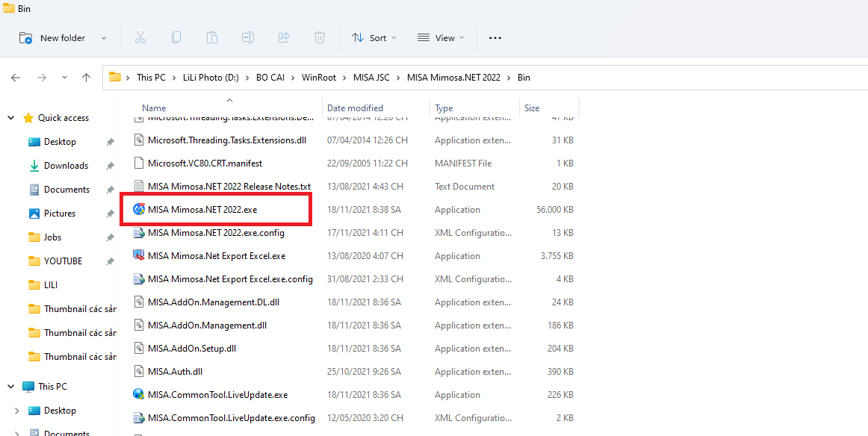The width and height of the screenshot is (868, 436).
Task: Click the LiveUpdate.exe.config file icon
Action: tap(138, 418)
